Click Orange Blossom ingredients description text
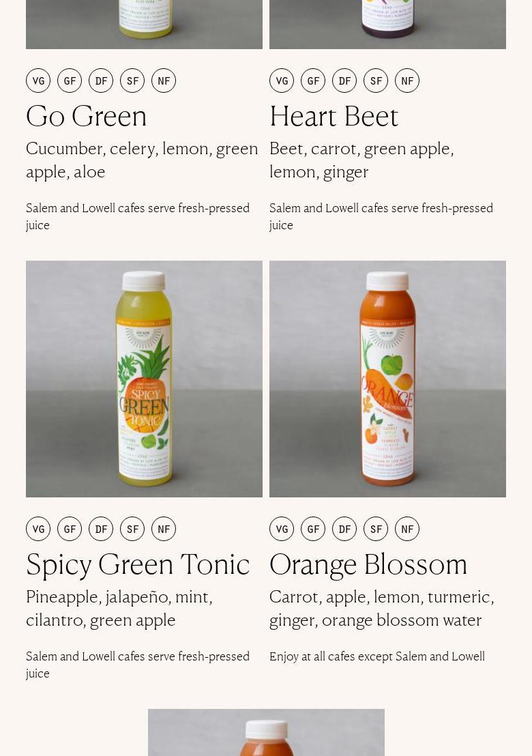Viewport: 532px width, 756px height. 382,609
